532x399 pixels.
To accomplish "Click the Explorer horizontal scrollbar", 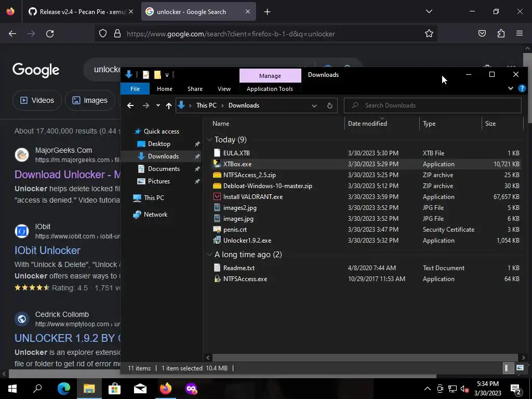I will coord(365,357).
